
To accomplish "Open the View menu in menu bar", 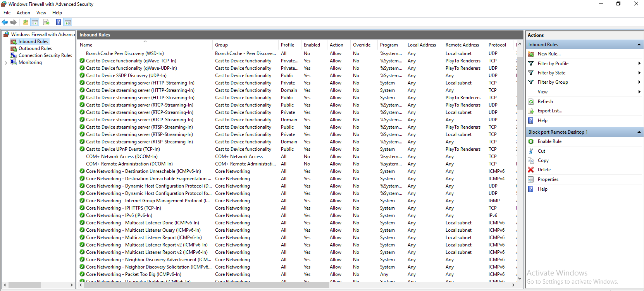I will [x=41, y=13].
